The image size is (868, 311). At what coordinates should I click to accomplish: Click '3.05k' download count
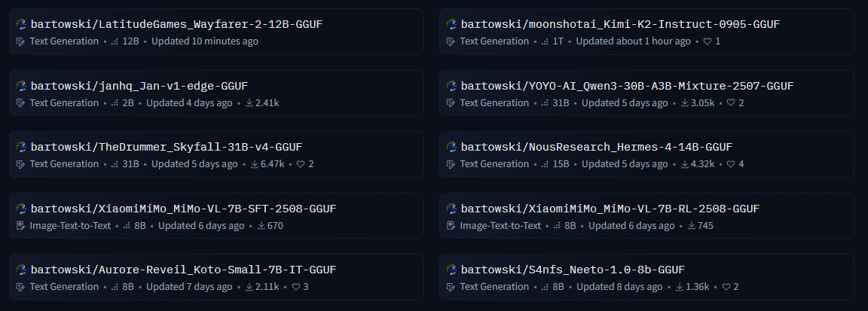point(702,103)
